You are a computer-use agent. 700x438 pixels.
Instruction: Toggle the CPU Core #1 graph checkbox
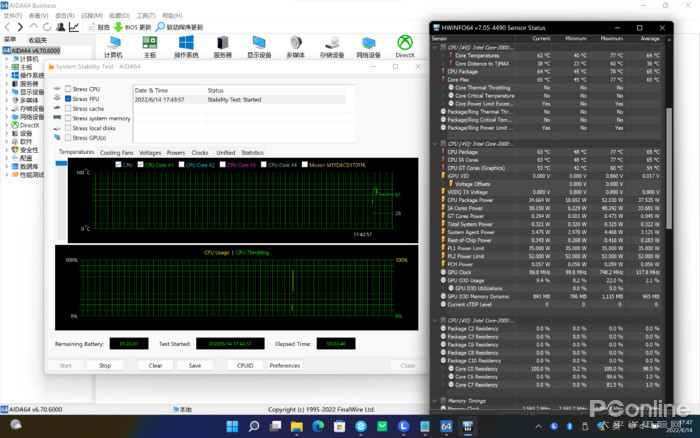[140, 165]
